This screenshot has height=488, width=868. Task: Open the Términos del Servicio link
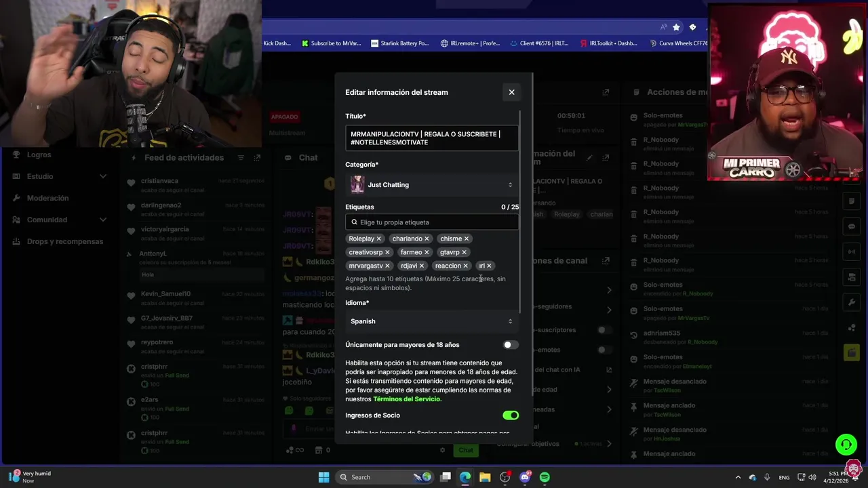[x=407, y=399]
